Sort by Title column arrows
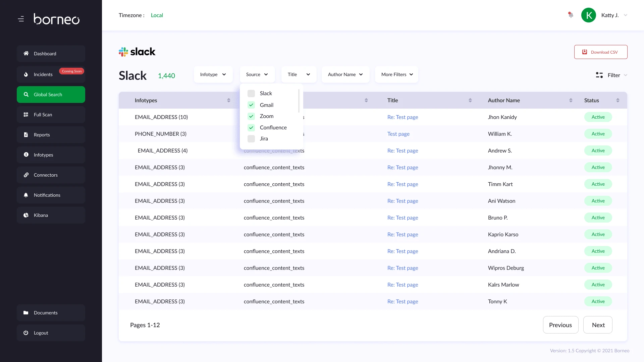 (x=470, y=100)
